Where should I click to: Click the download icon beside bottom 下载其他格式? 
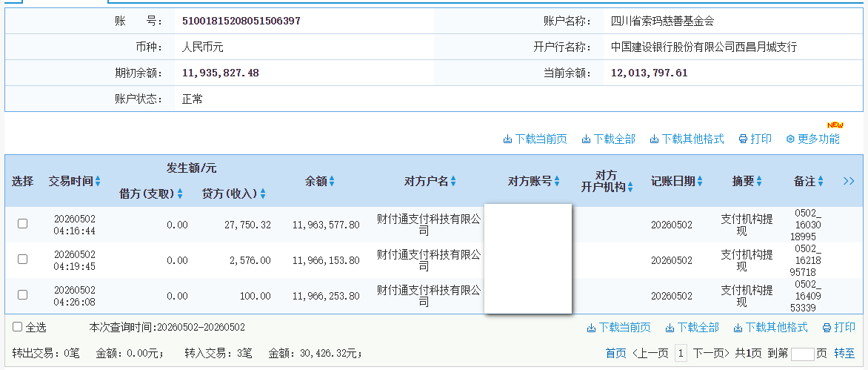738,328
